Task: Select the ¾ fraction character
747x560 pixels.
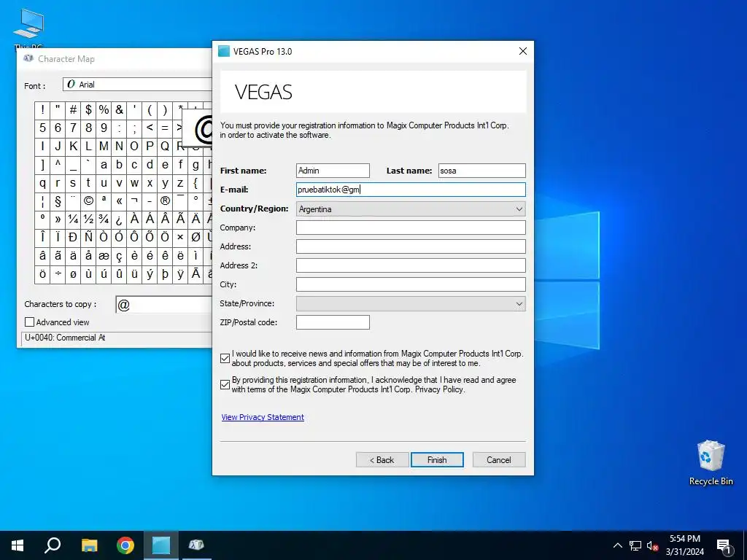Action: coord(104,219)
